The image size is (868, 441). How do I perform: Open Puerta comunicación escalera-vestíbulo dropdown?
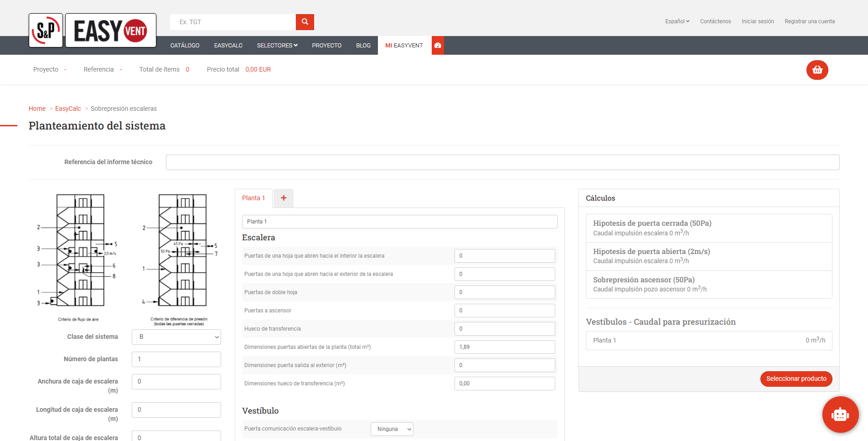[x=392, y=429]
